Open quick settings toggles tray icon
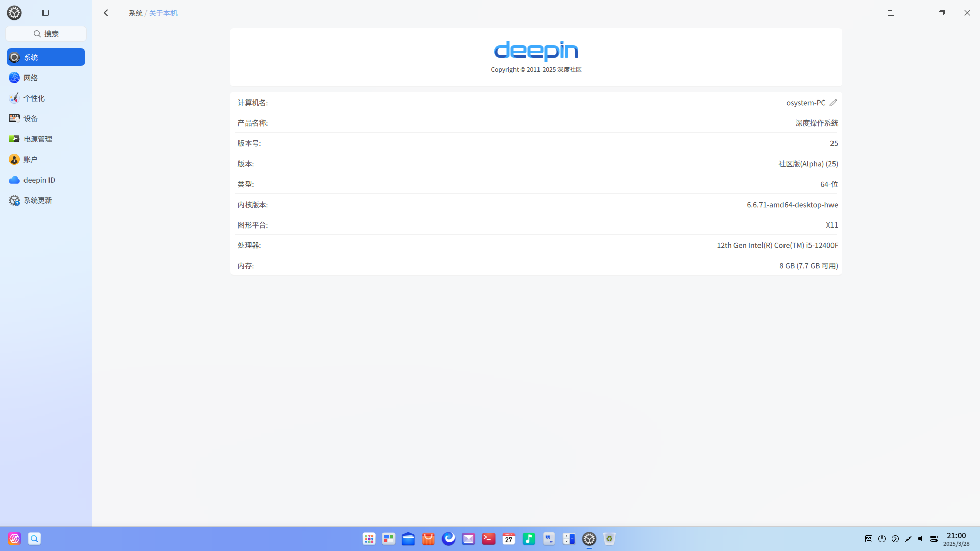 [934, 539]
